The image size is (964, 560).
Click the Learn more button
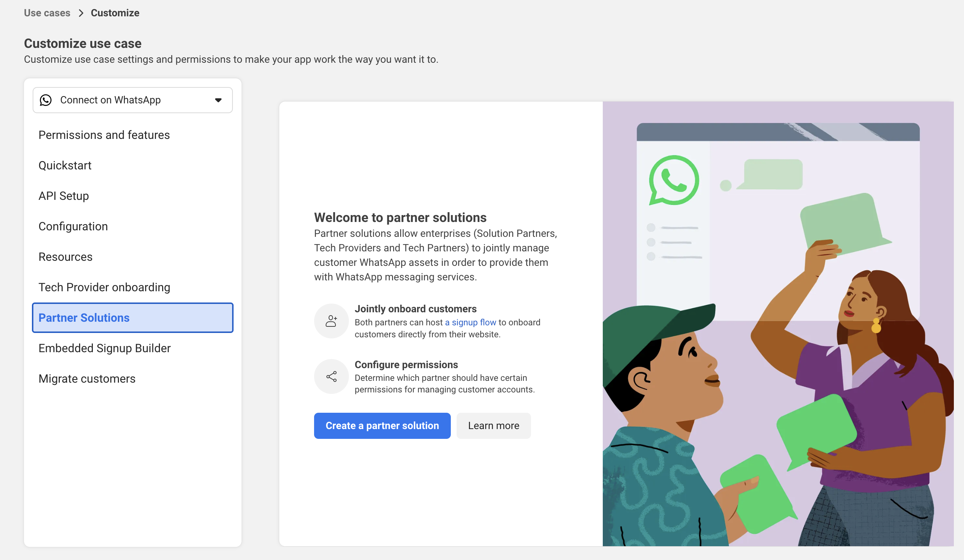click(x=493, y=426)
